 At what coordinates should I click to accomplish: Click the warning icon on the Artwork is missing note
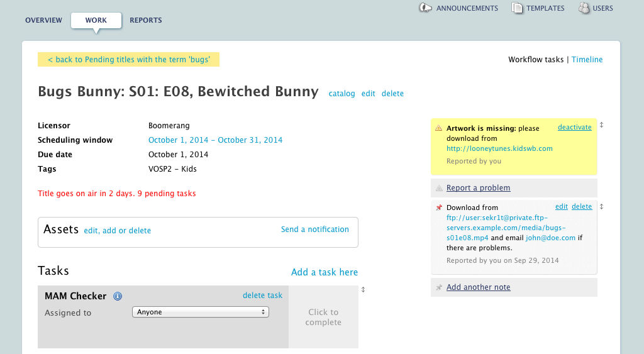click(x=438, y=128)
